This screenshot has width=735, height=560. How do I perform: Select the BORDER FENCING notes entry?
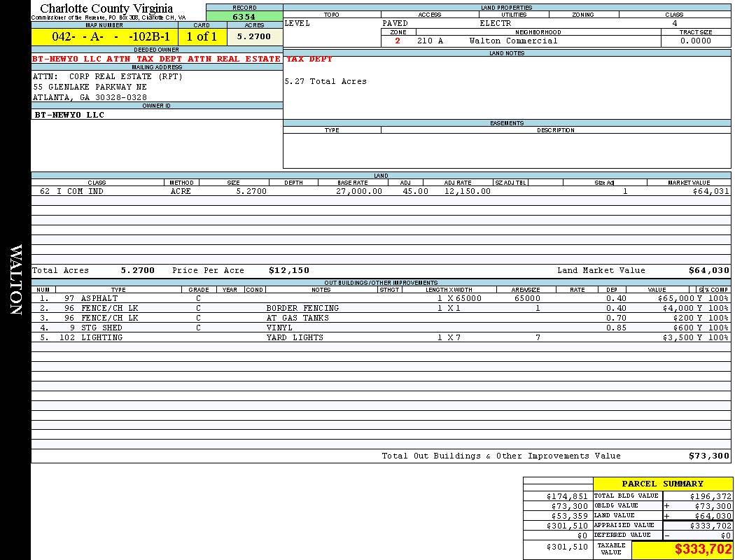tap(302, 308)
